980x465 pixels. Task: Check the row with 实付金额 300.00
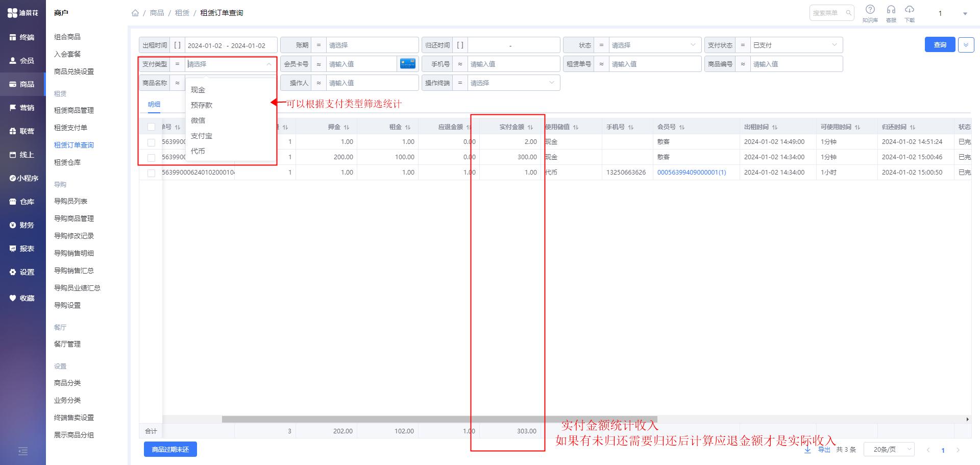(x=151, y=158)
